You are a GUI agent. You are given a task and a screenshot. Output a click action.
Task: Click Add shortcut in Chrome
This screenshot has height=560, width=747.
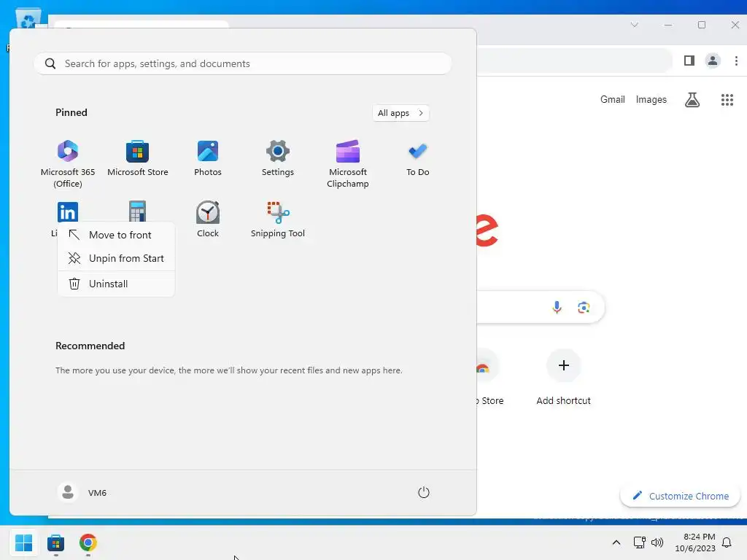pos(564,378)
